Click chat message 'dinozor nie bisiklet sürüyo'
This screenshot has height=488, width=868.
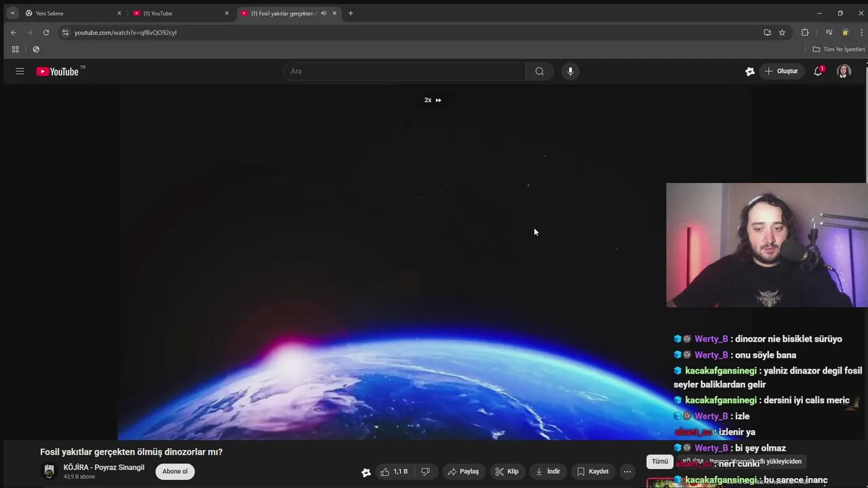click(789, 339)
